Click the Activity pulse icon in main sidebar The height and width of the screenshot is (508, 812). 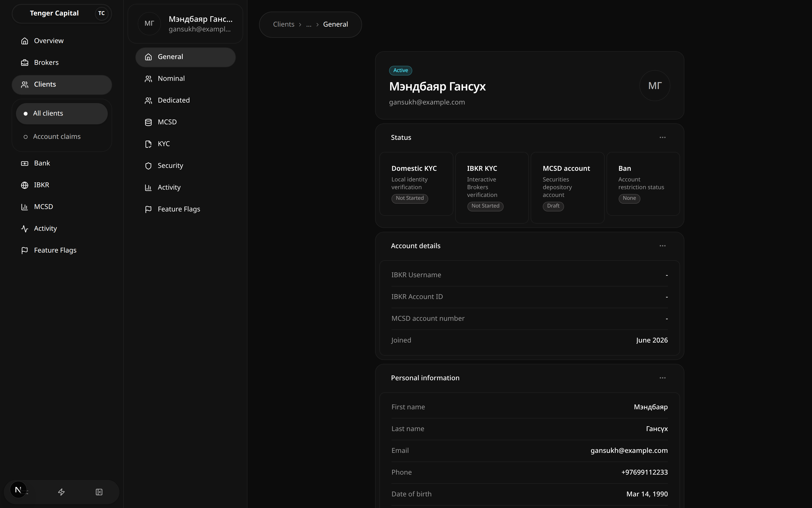pyautogui.click(x=24, y=229)
